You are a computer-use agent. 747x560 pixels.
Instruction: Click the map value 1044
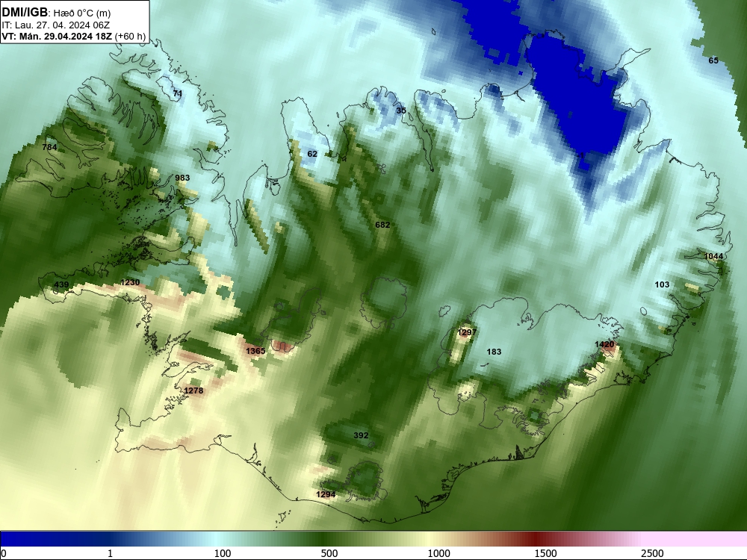click(x=713, y=256)
